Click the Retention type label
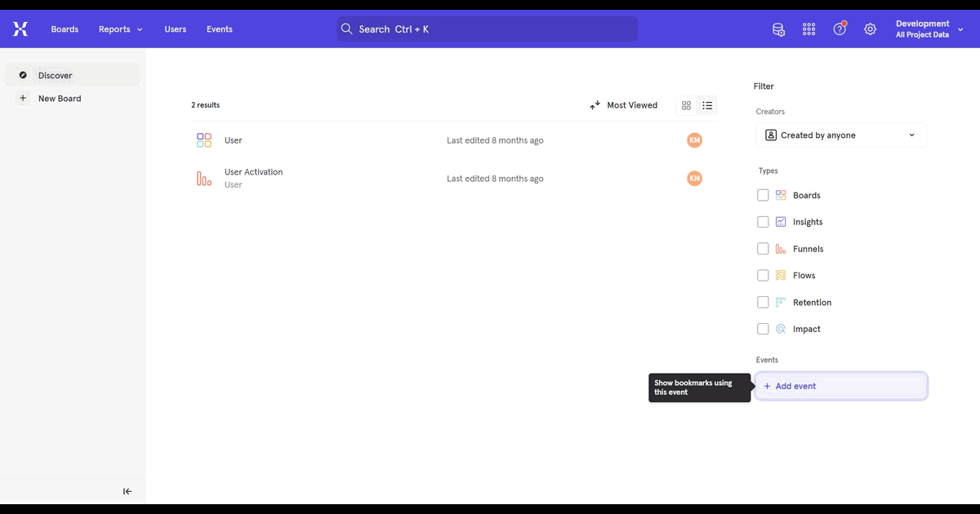The width and height of the screenshot is (980, 514). point(812,303)
